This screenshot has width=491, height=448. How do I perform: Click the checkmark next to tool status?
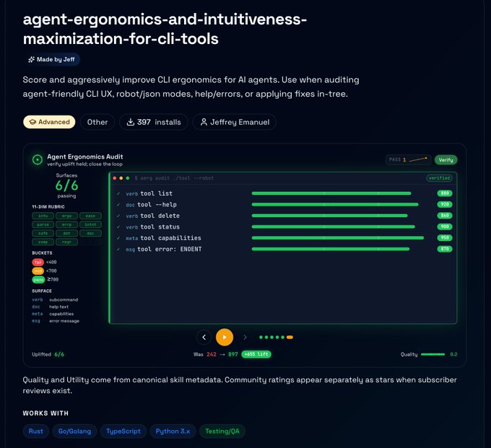pos(118,227)
